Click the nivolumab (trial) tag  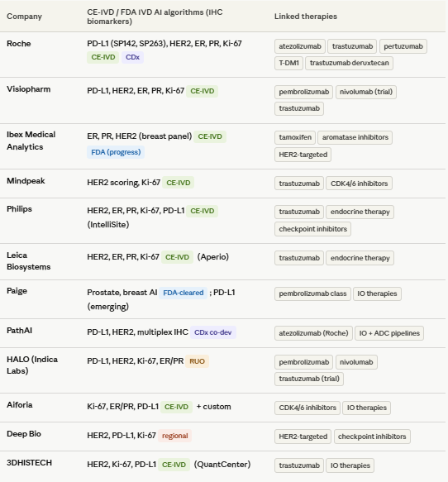[x=366, y=92]
